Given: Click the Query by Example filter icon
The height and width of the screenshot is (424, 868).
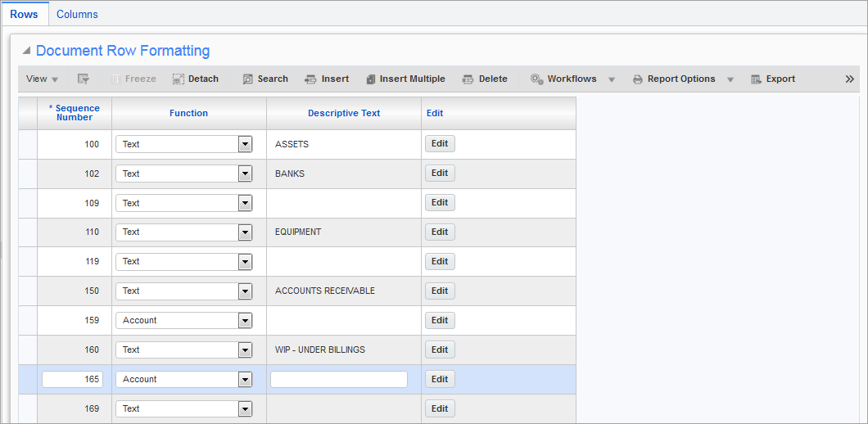Looking at the screenshot, I should (x=84, y=79).
